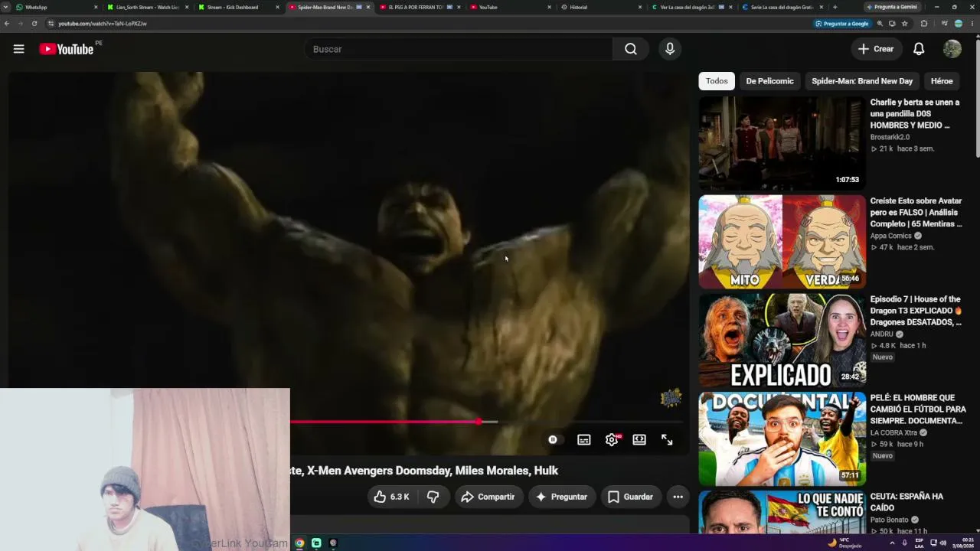The height and width of the screenshot is (551, 980).
Task: Open a new browser tab
Action: pyautogui.click(x=835, y=7)
